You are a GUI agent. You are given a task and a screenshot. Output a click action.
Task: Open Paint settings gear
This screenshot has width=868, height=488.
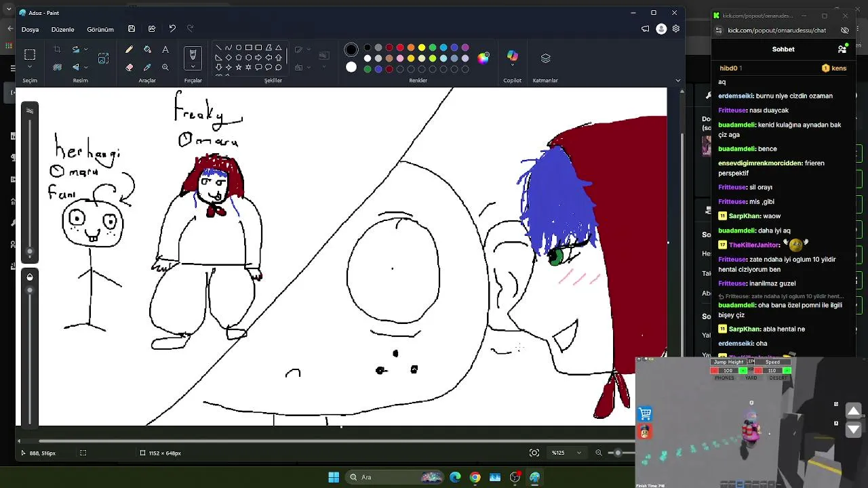[x=676, y=29]
